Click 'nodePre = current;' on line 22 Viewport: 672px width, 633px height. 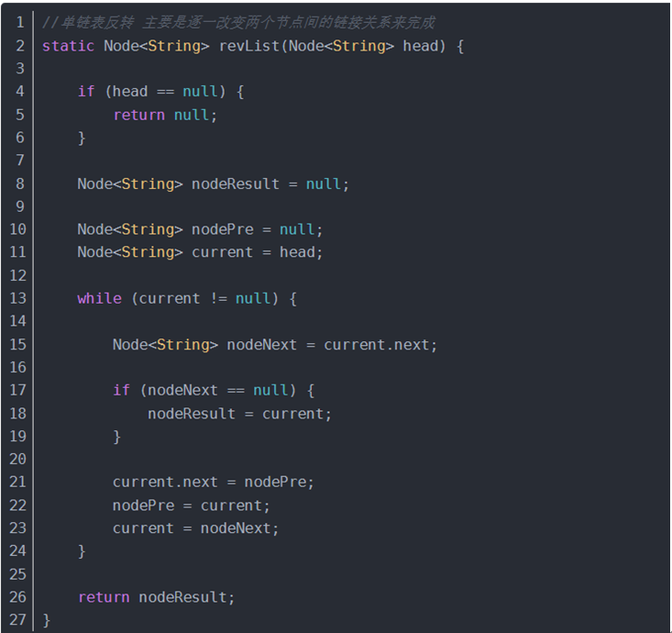click(191, 505)
